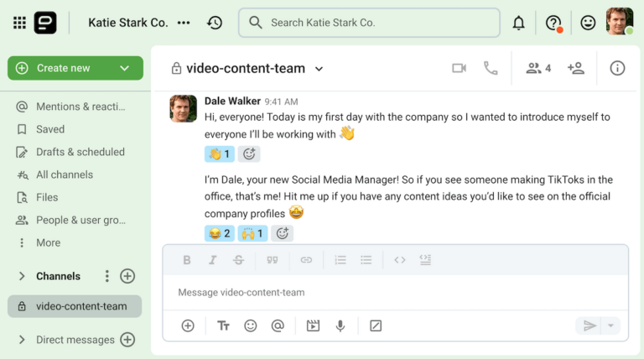Start a video call in channel
Viewport: 644px width, 359px height.
459,68
